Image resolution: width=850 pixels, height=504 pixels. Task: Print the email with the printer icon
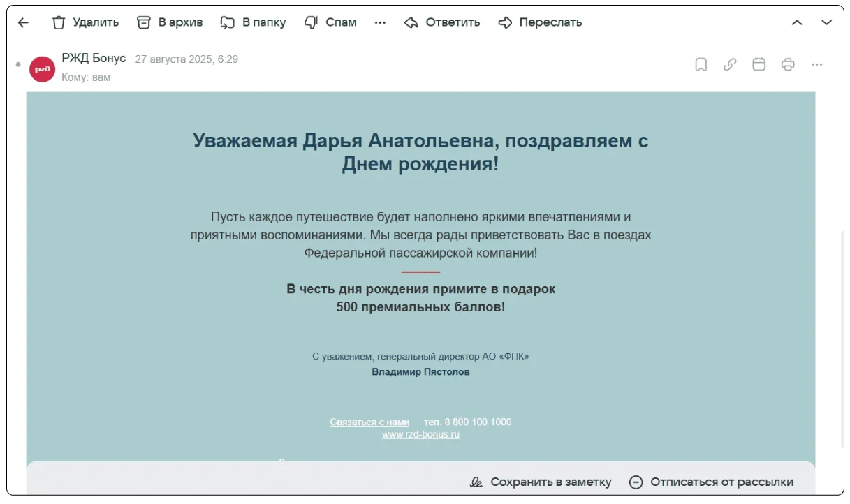point(788,65)
